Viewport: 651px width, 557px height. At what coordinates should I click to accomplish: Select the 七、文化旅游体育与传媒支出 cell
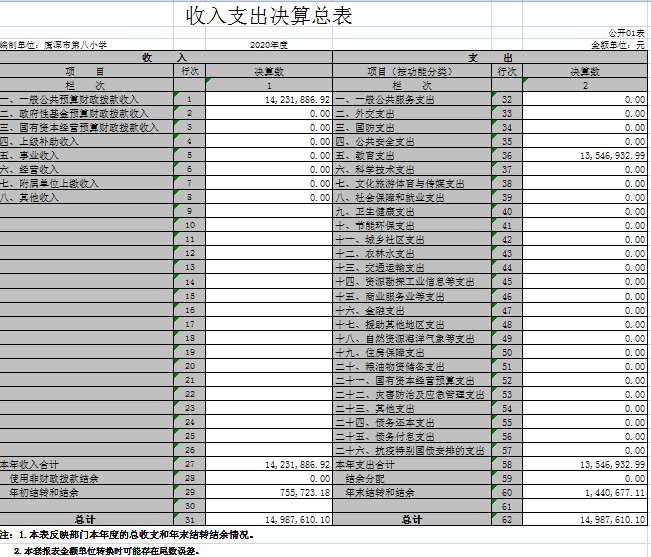pos(412,183)
